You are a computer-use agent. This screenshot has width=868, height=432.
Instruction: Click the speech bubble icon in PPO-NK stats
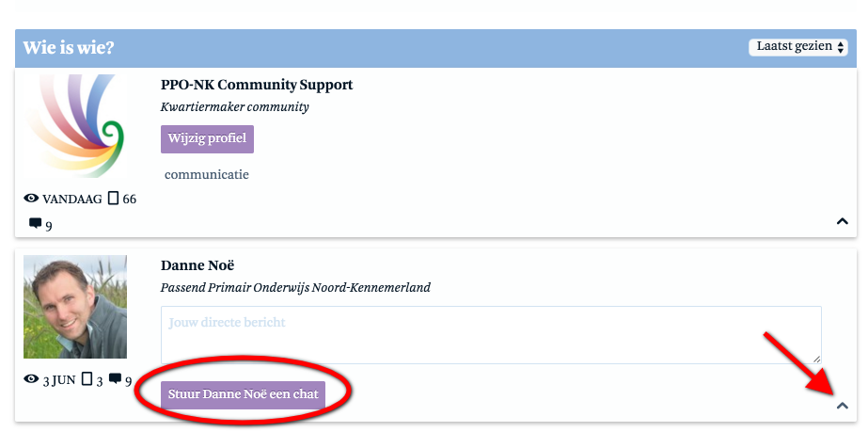point(35,224)
